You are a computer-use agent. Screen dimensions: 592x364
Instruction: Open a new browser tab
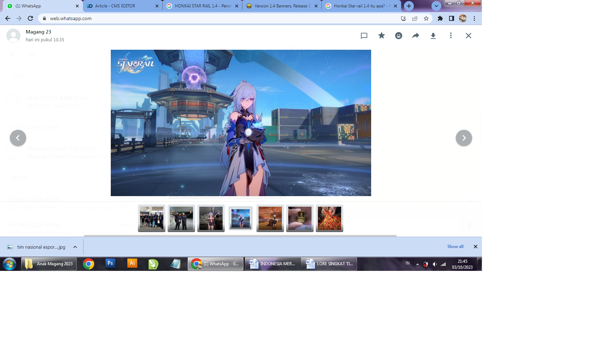click(x=409, y=6)
